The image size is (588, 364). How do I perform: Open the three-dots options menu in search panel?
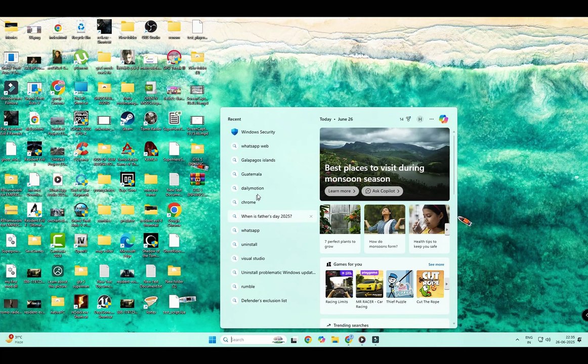pos(431,119)
